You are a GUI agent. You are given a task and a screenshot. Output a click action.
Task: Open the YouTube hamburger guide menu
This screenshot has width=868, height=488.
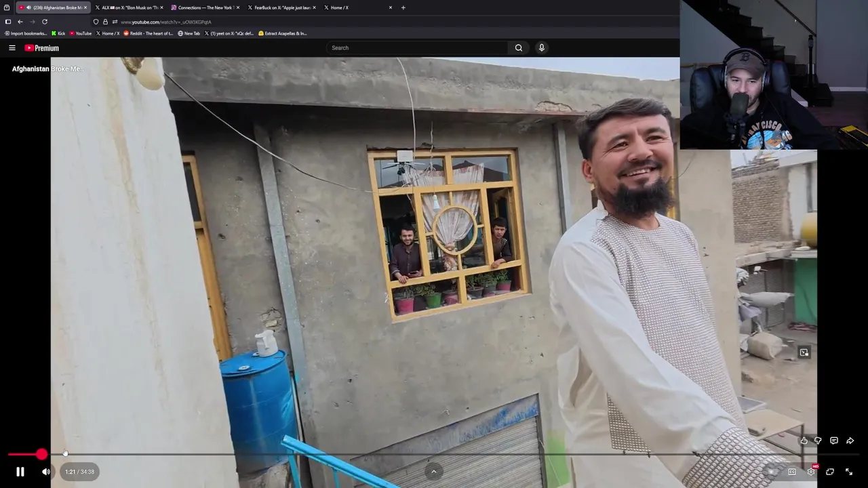pyautogui.click(x=12, y=48)
